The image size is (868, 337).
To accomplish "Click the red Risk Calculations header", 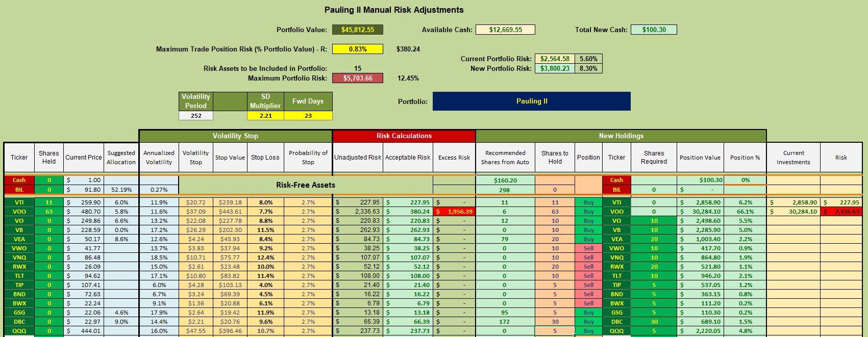I will pyautogui.click(x=404, y=136).
